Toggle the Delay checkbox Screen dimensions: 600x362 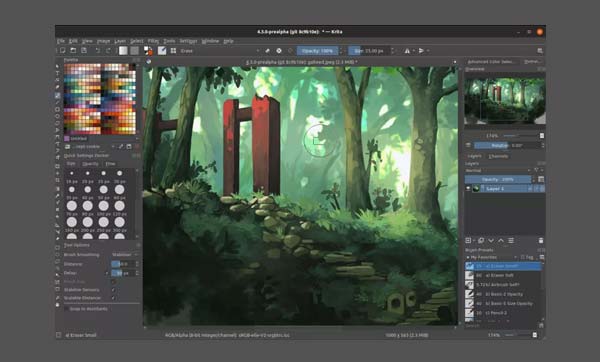[107, 273]
